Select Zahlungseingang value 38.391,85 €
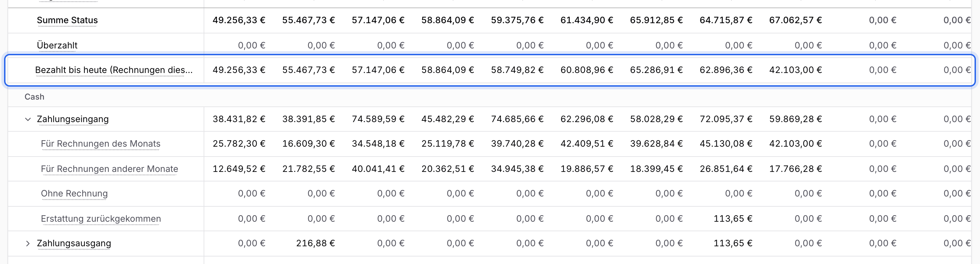Viewport: 980px width, 264px height. point(309,119)
